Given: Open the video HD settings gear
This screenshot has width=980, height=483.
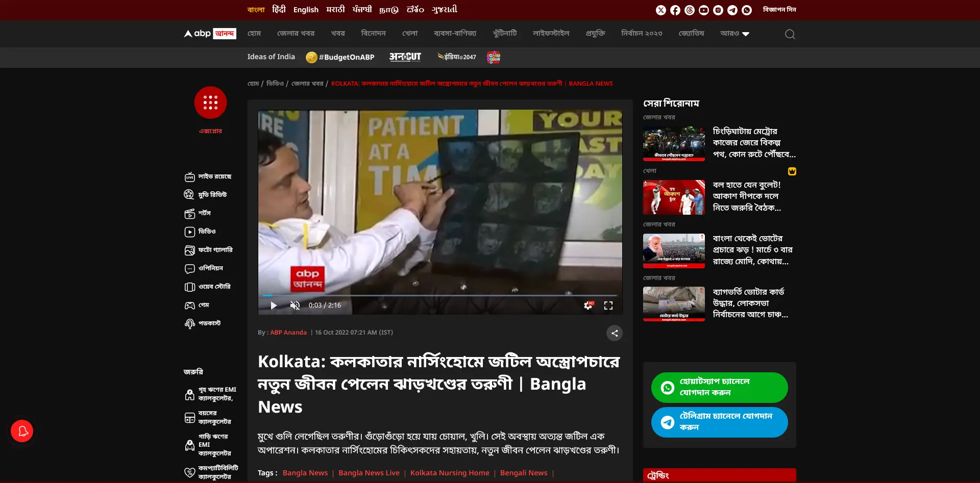Looking at the screenshot, I should [589, 305].
